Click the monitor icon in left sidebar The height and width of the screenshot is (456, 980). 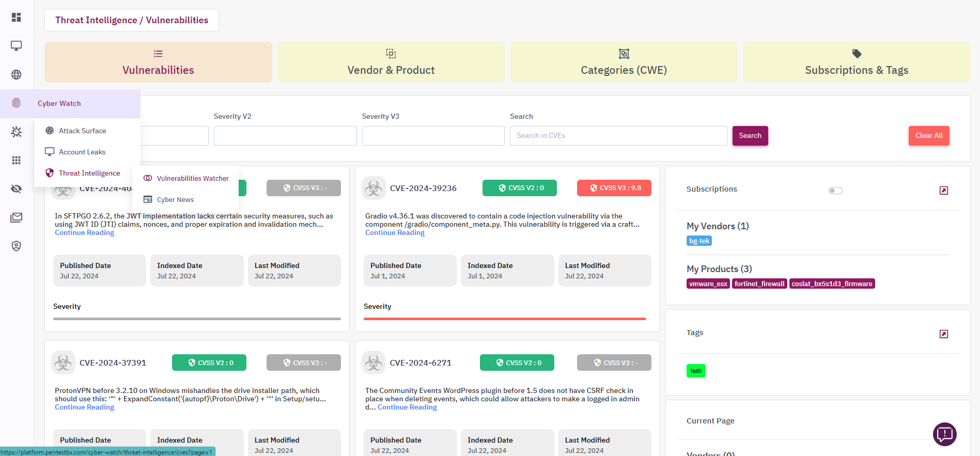(x=17, y=45)
